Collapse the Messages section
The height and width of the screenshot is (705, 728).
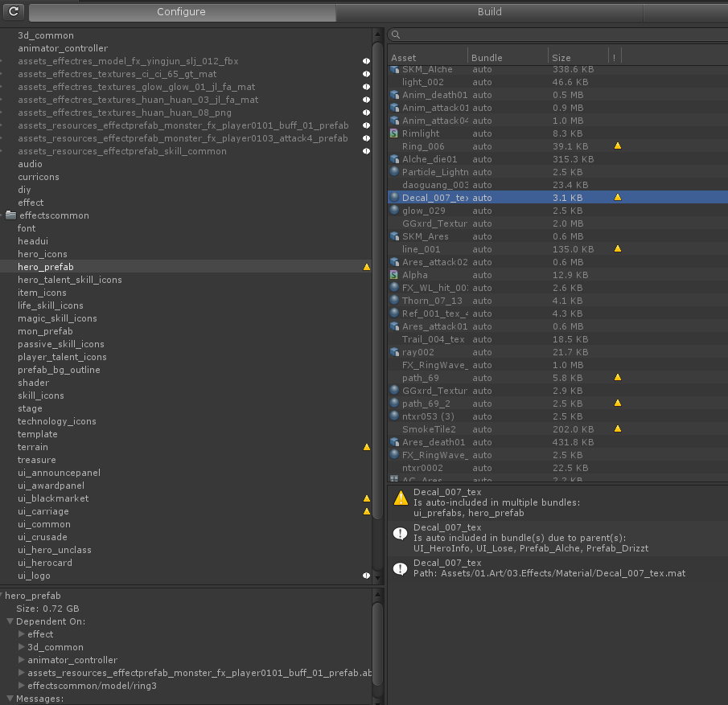pos(10,698)
